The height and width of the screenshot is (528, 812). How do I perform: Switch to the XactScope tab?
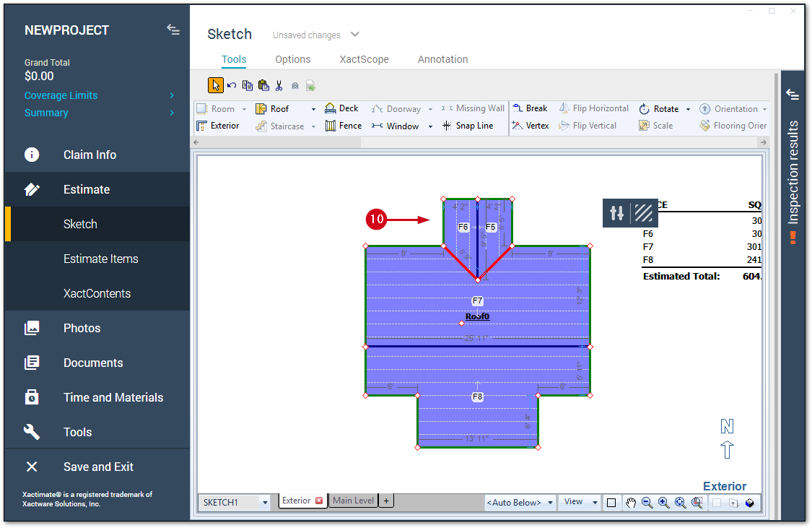pos(364,59)
